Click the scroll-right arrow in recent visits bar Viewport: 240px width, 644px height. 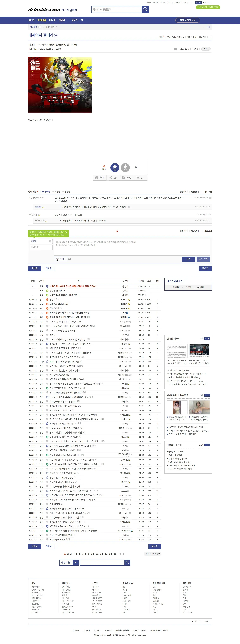tap(203, 27)
